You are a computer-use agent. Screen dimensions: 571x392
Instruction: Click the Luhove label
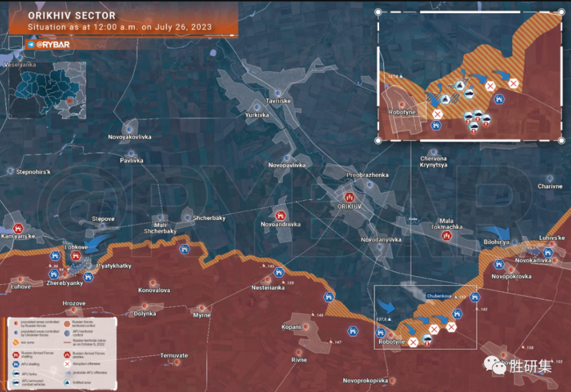[21, 286]
